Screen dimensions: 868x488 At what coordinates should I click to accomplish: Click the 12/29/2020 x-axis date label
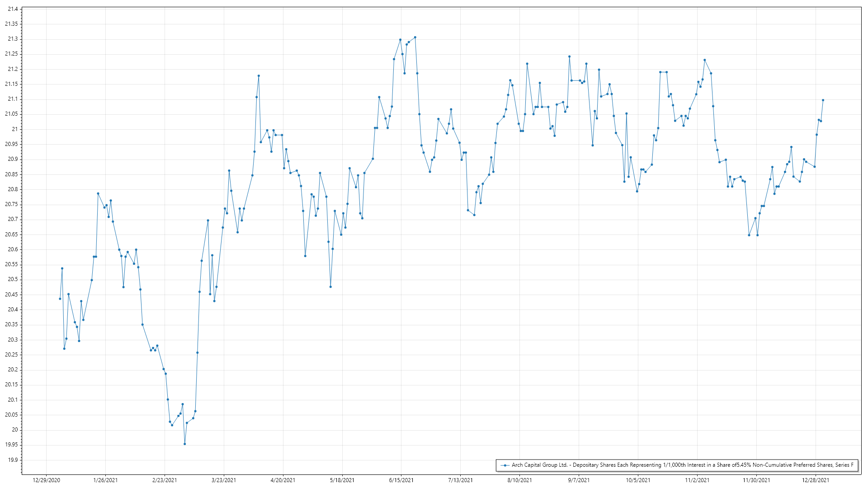(x=46, y=480)
